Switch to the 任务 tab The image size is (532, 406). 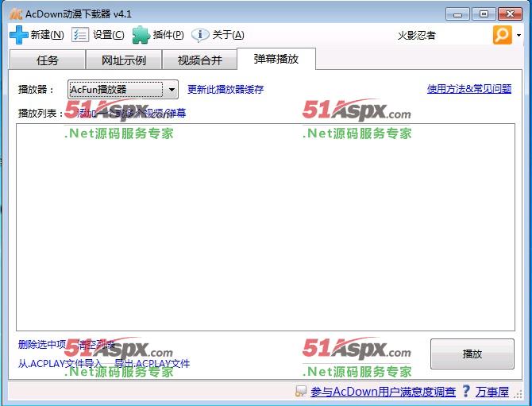(48, 60)
